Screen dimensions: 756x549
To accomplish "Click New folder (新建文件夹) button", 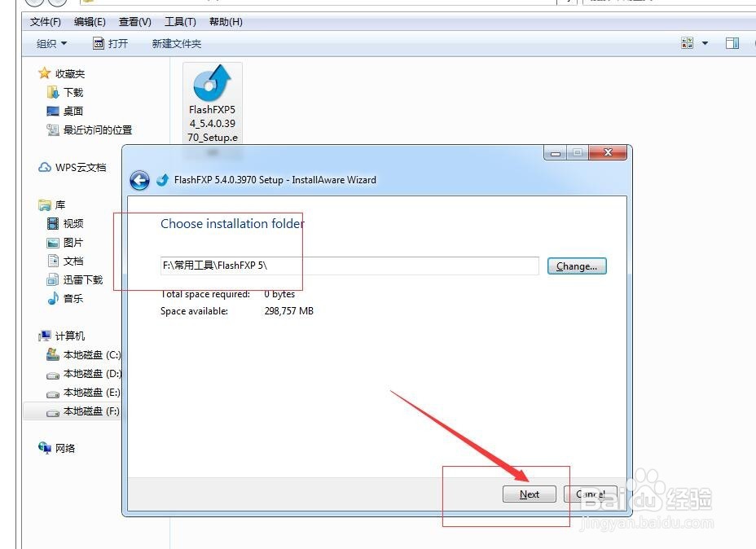I will tap(177, 43).
